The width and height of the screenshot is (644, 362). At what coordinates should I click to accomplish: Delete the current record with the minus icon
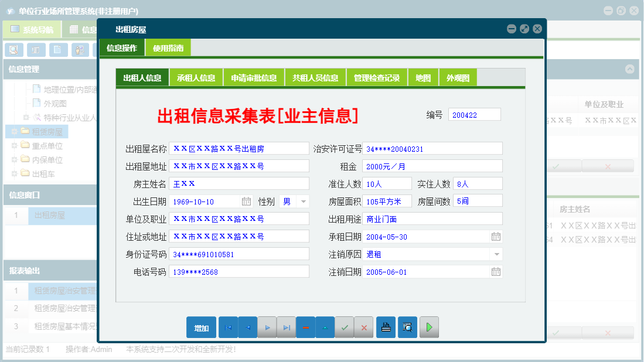305,327
